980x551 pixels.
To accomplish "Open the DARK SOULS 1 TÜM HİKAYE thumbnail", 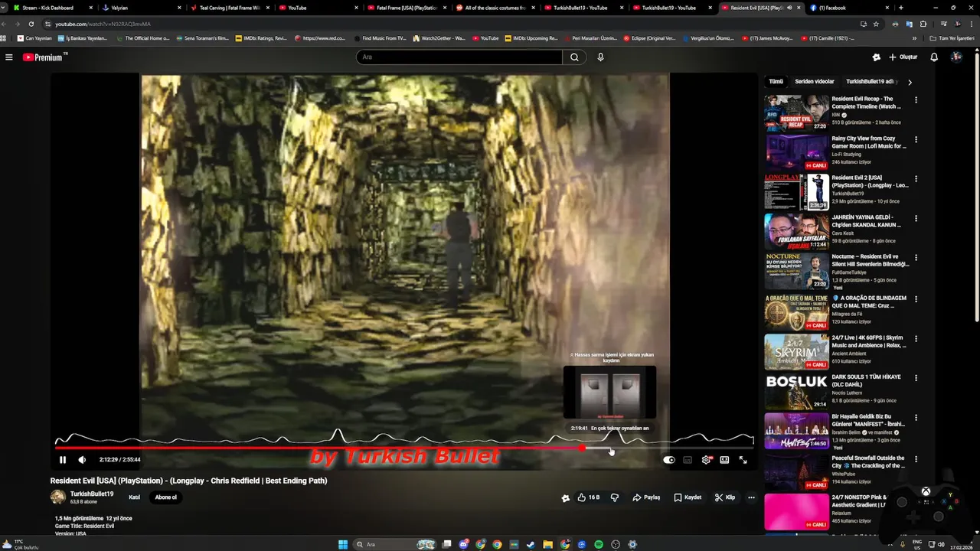I will click(796, 391).
